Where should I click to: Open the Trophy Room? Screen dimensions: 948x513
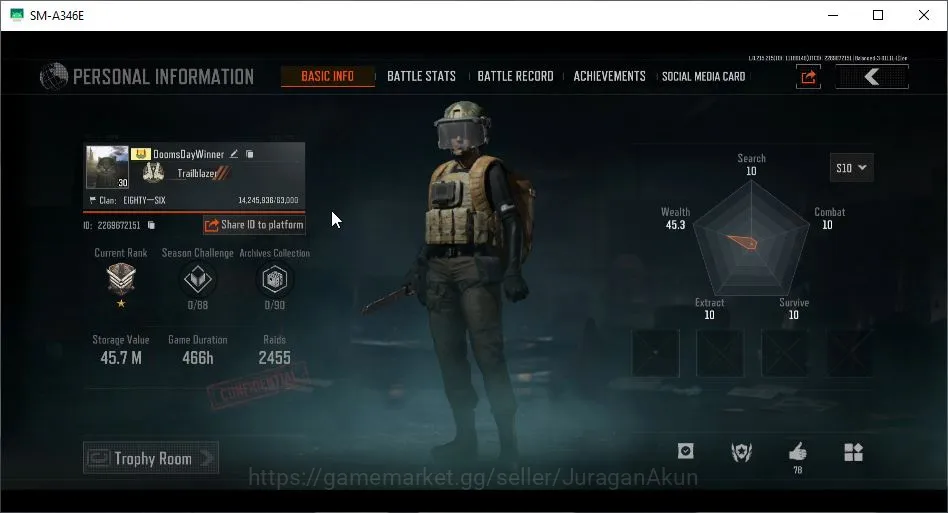pos(151,459)
